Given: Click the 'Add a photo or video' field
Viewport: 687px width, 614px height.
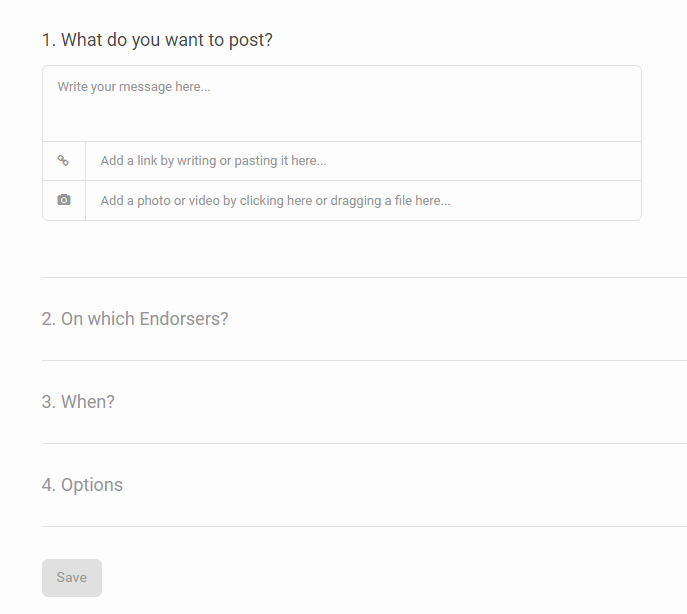Looking at the screenshot, I should pos(362,201).
